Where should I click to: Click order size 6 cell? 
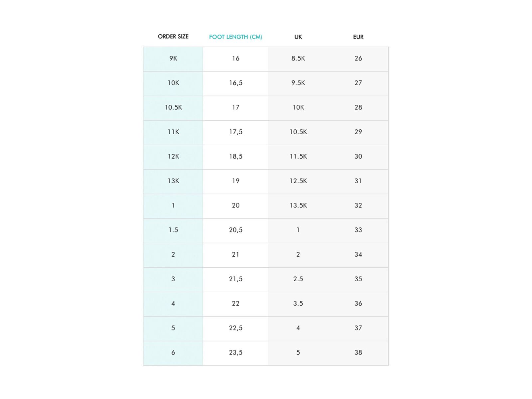tap(173, 352)
